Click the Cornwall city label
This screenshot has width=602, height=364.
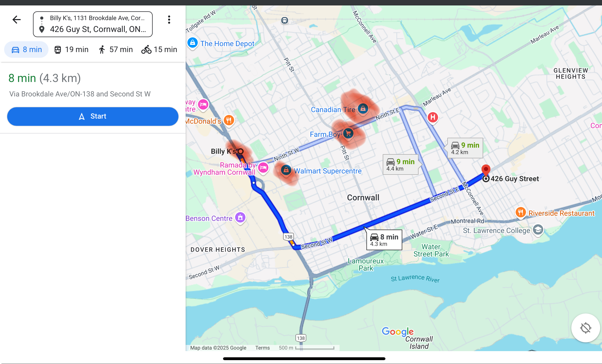tap(363, 197)
